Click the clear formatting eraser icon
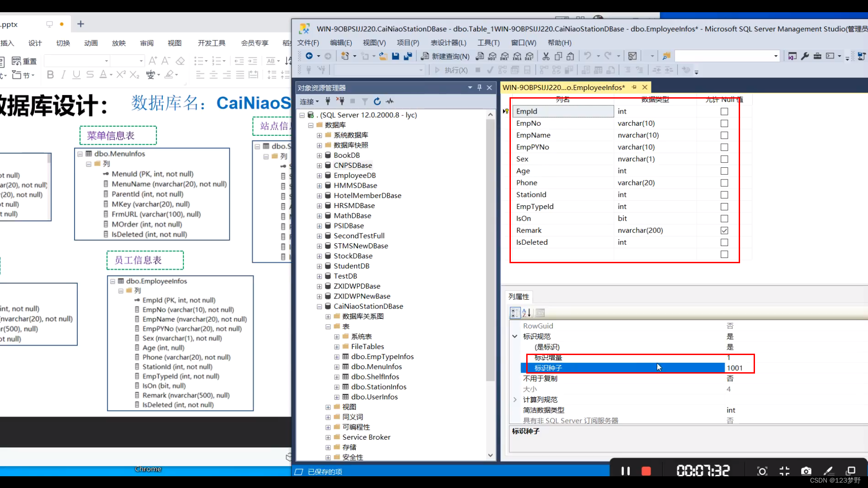Viewport: 868px width, 488px height. click(180, 61)
